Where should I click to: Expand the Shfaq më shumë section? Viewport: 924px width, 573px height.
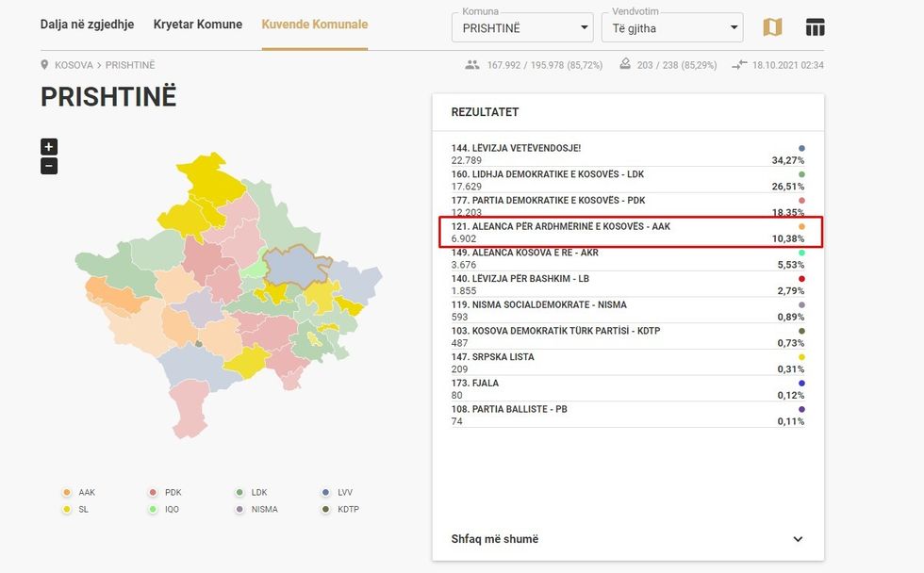tap(627, 539)
